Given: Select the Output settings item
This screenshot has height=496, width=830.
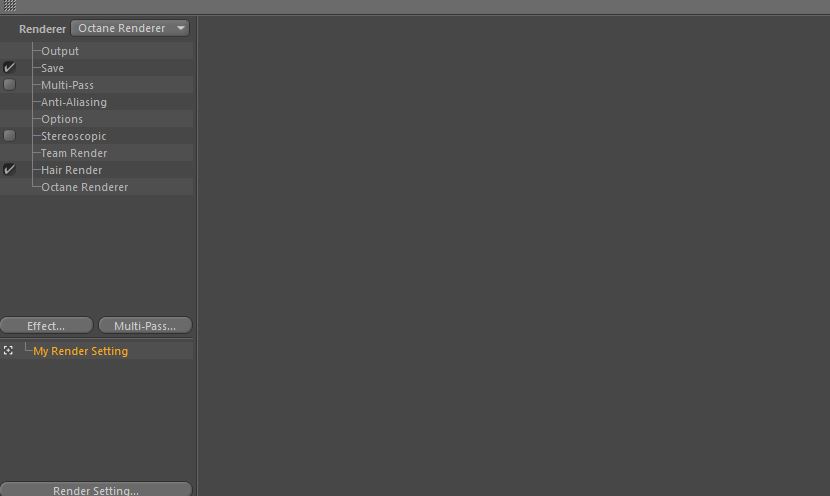Looking at the screenshot, I should coord(60,51).
